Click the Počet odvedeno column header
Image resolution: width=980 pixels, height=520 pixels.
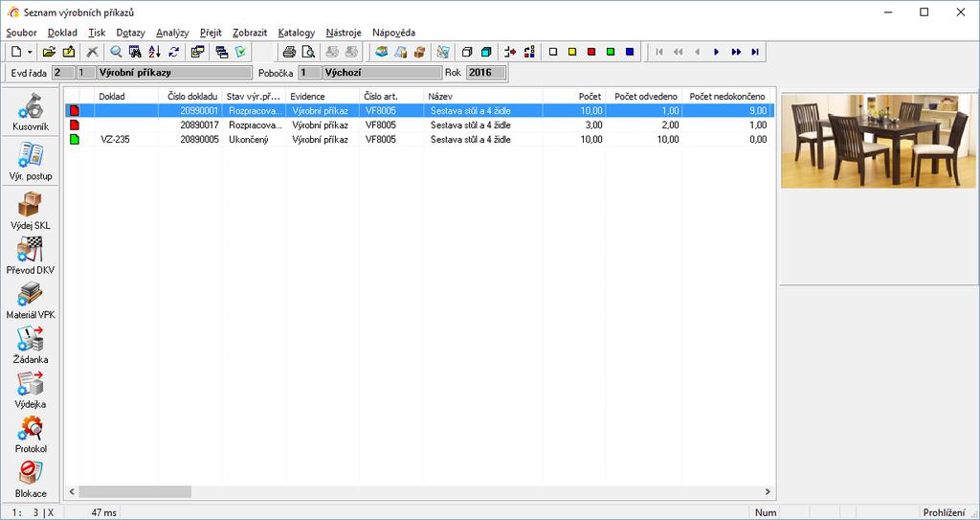point(644,97)
